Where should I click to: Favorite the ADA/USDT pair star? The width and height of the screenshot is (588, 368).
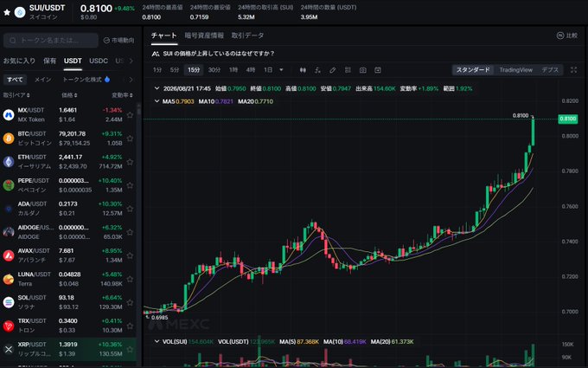point(130,209)
